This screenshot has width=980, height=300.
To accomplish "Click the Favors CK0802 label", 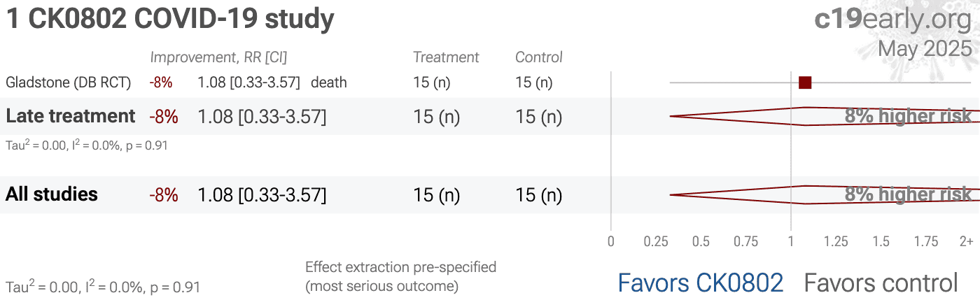I will pos(701,283).
